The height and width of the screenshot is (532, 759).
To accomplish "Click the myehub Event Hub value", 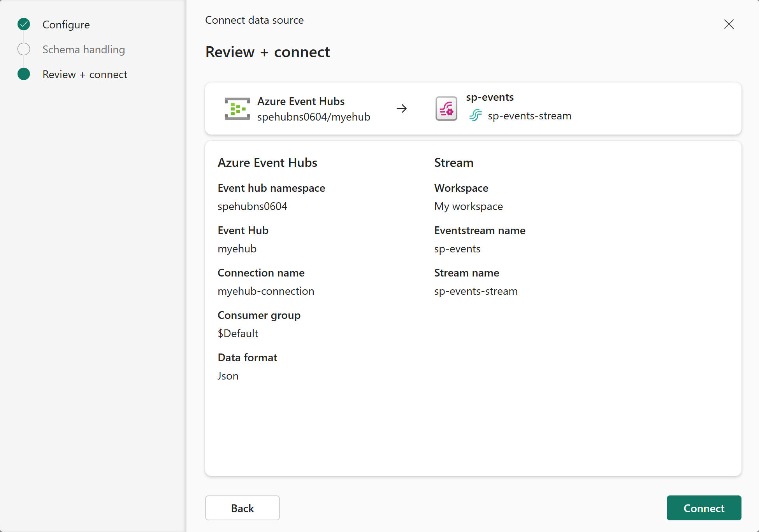I will pyautogui.click(x=237, y=248).
